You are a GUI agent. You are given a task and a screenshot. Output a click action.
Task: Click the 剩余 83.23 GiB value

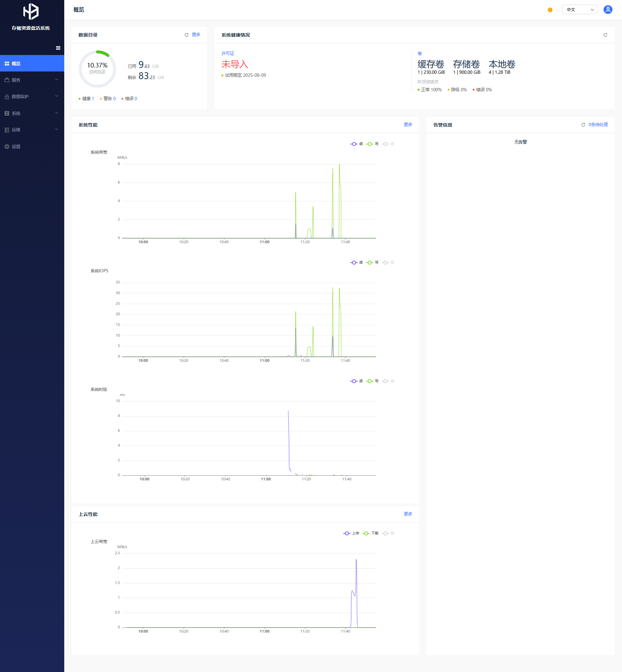(x=146, y=76)
